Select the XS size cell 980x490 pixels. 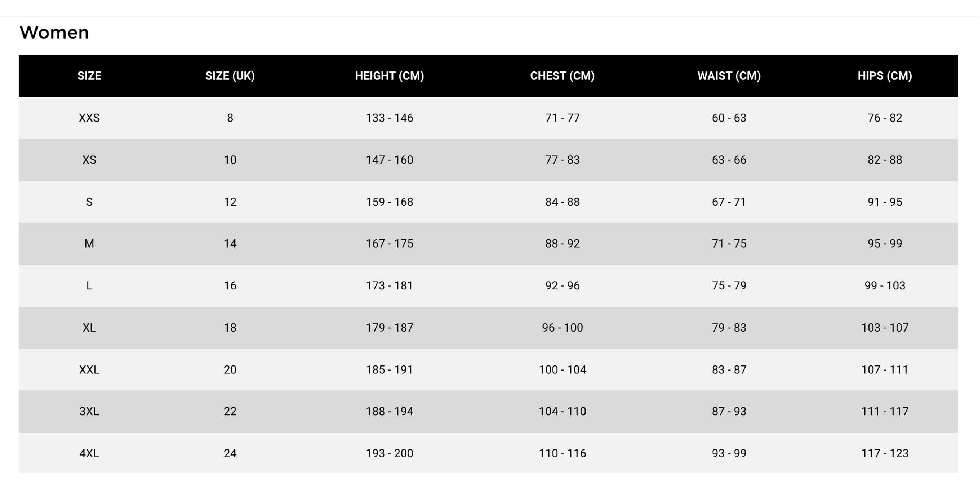[89, 160]
